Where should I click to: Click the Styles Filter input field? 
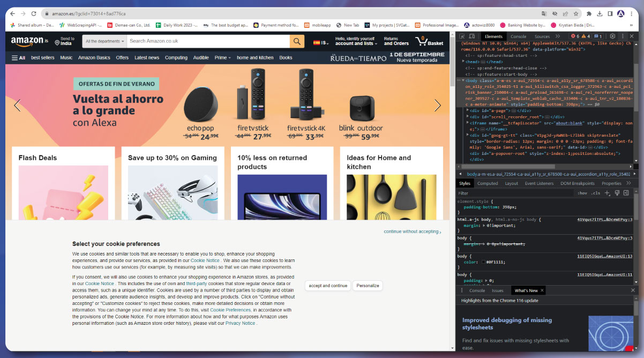coord(515,193)
